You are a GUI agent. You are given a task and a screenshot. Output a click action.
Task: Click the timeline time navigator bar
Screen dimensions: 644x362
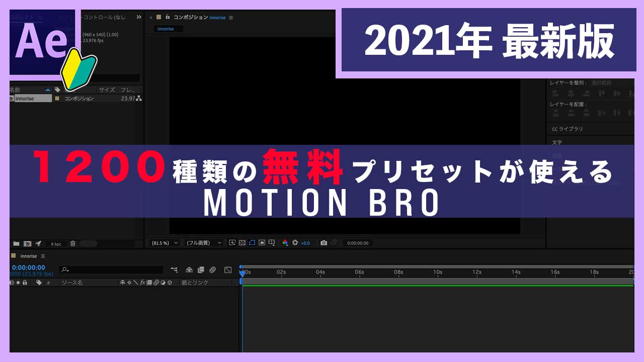tap(437, 266)
